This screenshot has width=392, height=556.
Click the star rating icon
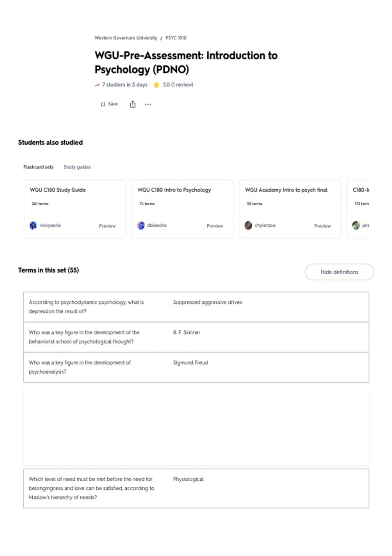point(156,85)
